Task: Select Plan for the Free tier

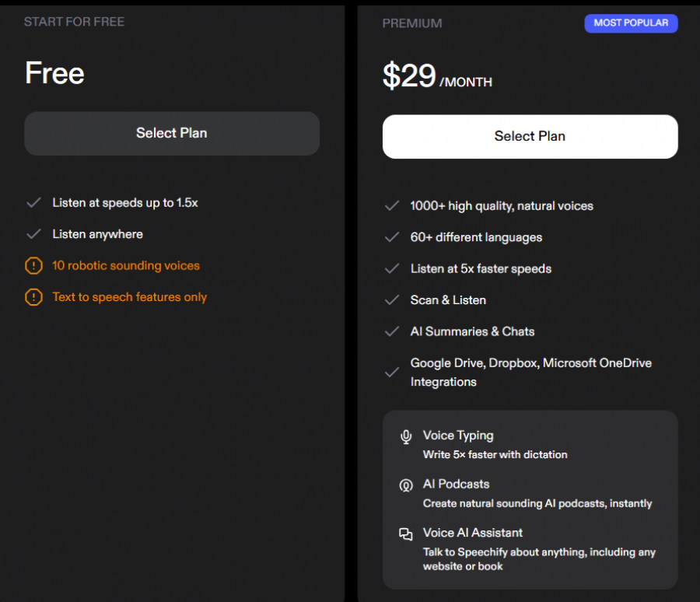Action: [171, 133]
